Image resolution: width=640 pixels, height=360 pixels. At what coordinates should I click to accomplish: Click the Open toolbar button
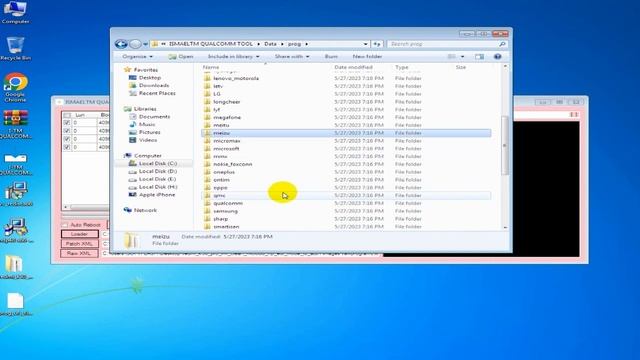click(x=181, y=56)
